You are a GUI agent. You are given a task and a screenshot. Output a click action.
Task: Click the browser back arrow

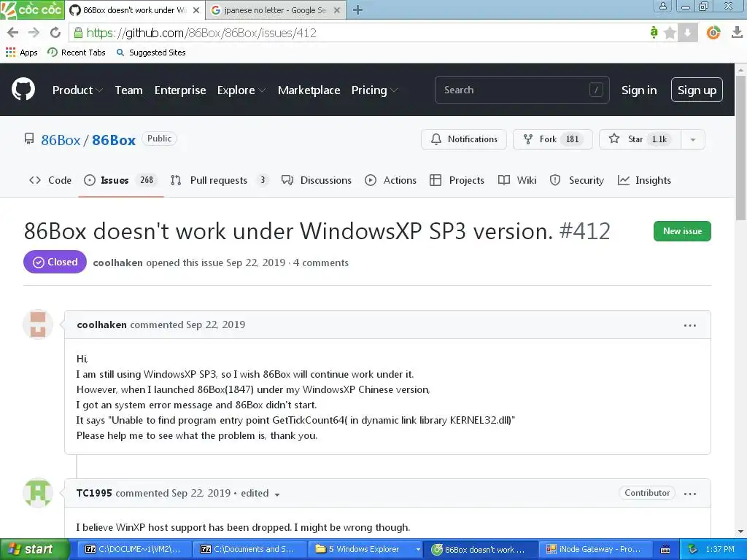click(x=13, y=32)
